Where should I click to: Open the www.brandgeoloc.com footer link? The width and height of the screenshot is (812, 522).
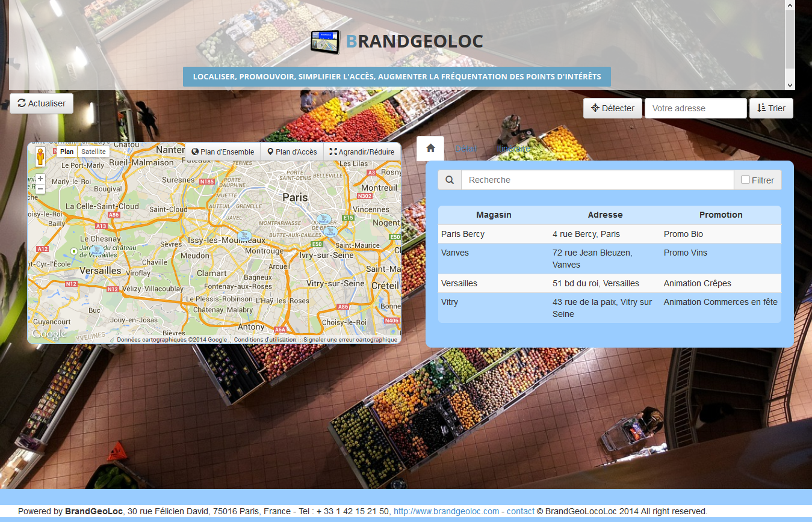446,511
